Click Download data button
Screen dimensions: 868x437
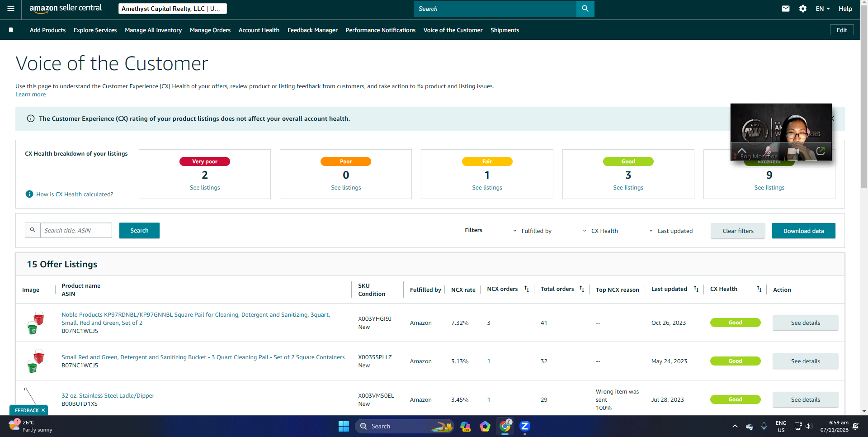[803, 231]
